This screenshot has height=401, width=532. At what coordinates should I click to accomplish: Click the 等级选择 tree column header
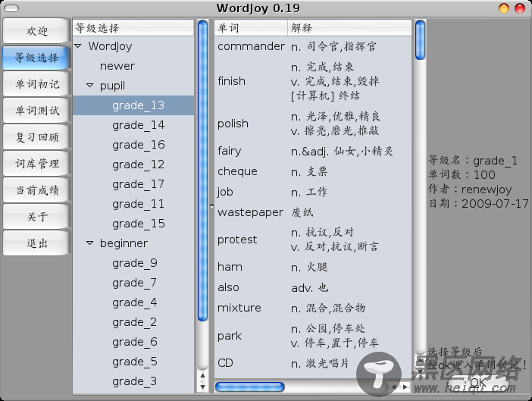pos(133,28)
